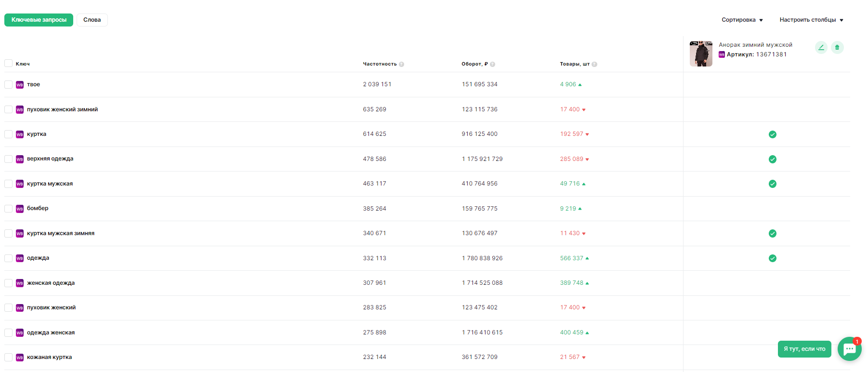Click the up arrow beside 4 906
This screenshot has height=372, width=868.
(x=580, y=85)
